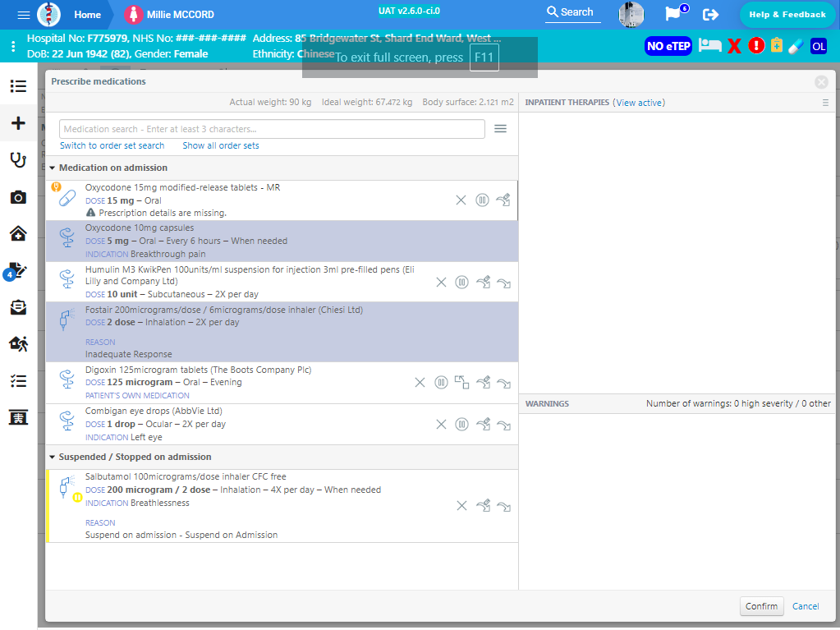Click the arrow icon on Digoxin row
The image size is (840, 630).
pyautogui.click(x=503, y=383)
